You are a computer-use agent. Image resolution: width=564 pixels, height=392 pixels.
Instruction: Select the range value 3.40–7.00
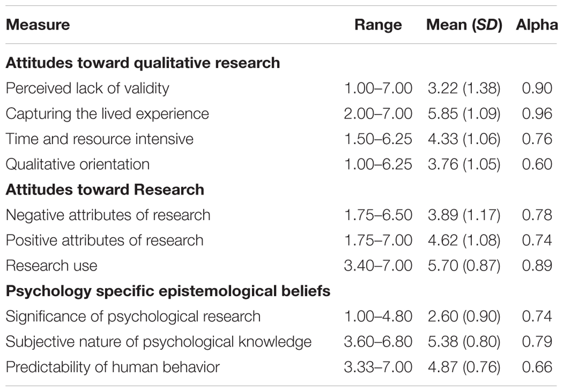point(378,265)
